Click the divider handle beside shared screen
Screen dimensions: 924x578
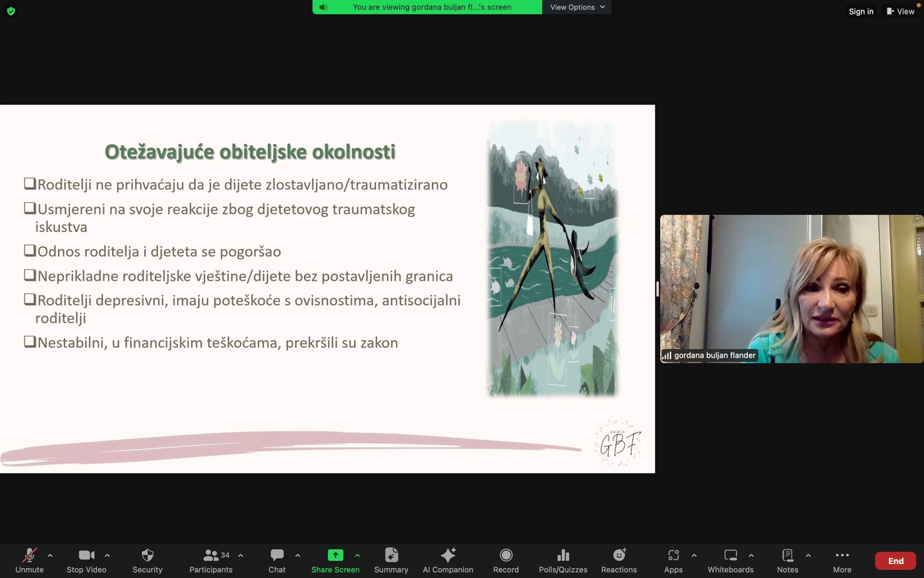click(657, 289)
